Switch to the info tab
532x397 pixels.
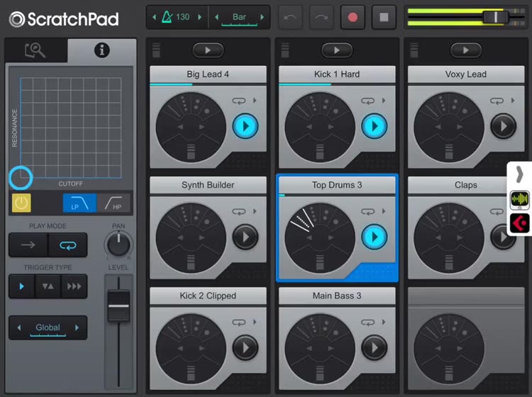pos(101,50)
